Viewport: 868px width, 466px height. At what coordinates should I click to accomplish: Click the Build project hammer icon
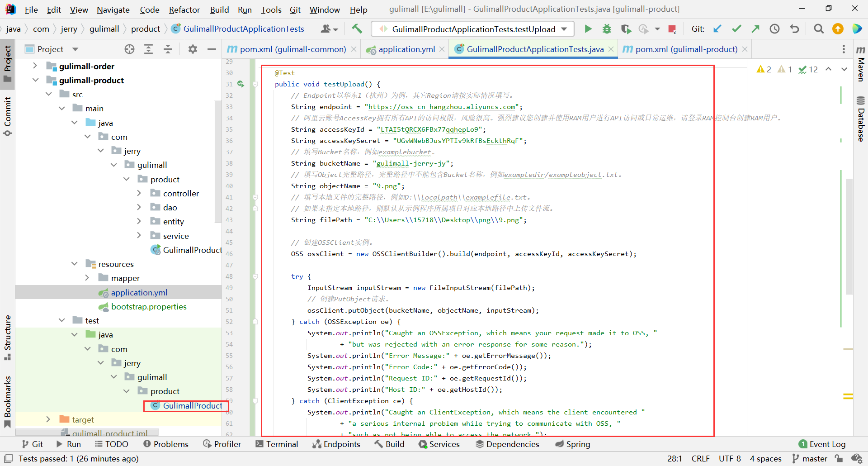pos(357,29)
